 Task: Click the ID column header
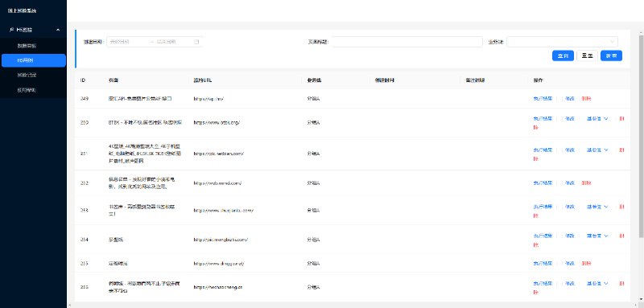tap(83, 80)
